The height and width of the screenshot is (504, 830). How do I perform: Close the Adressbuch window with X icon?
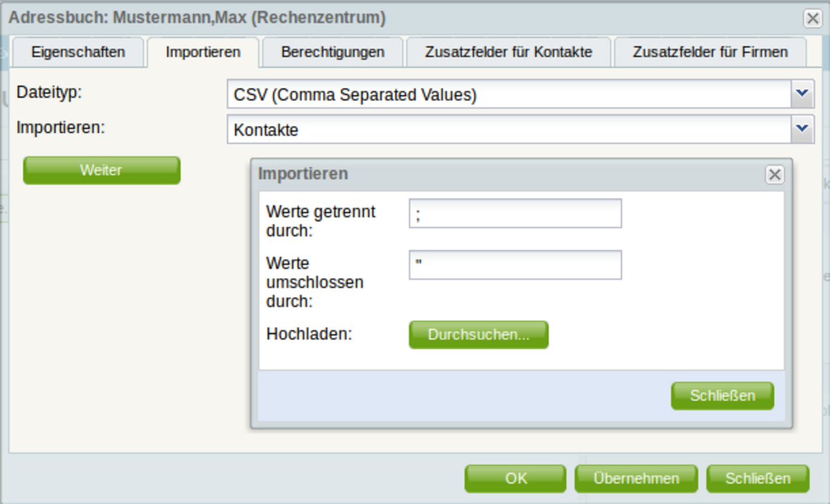[813, 19]
